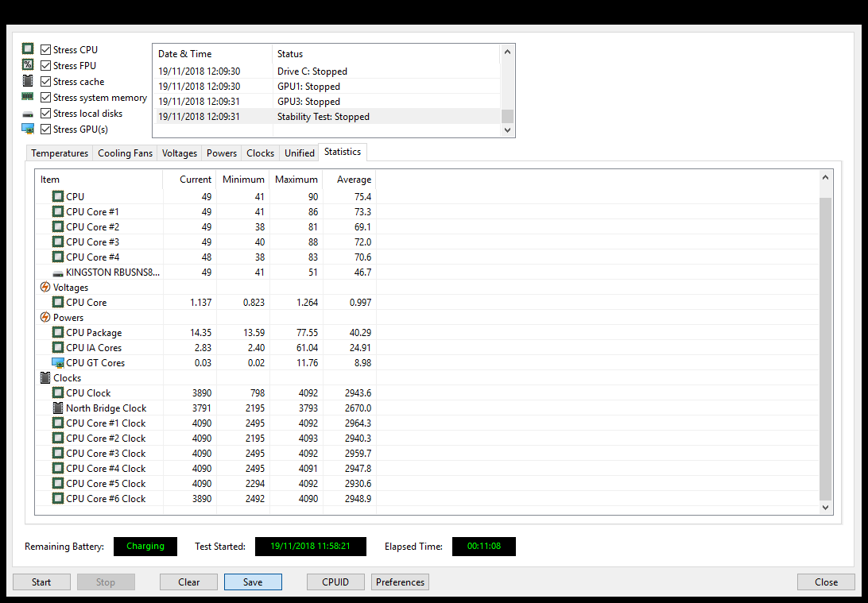Select the 'Stability Test: Stopped' log entry
Viewport: 868px width, 603px height.
(x=327, y=117)
